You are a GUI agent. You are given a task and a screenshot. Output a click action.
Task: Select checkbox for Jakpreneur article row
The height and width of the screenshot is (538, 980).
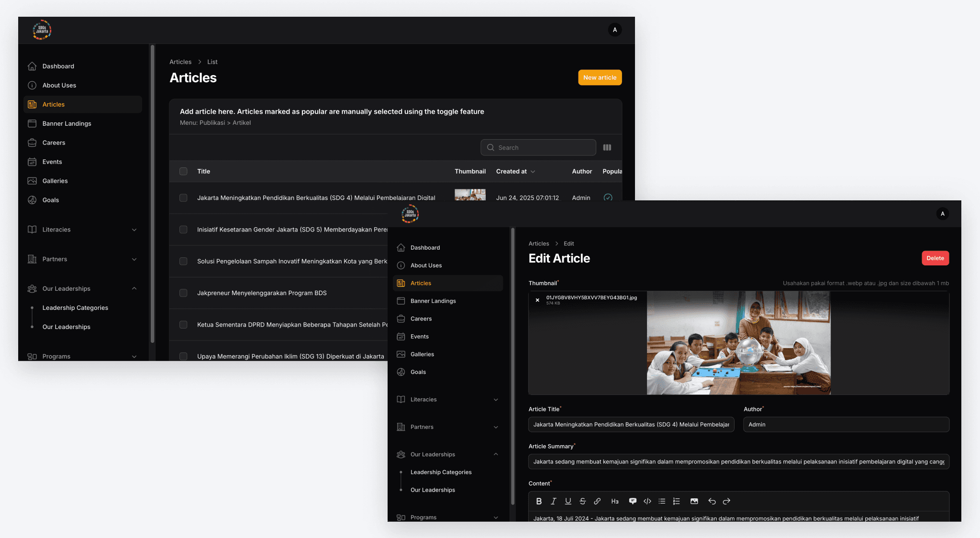pyautogui.click(x=183, y=293)
